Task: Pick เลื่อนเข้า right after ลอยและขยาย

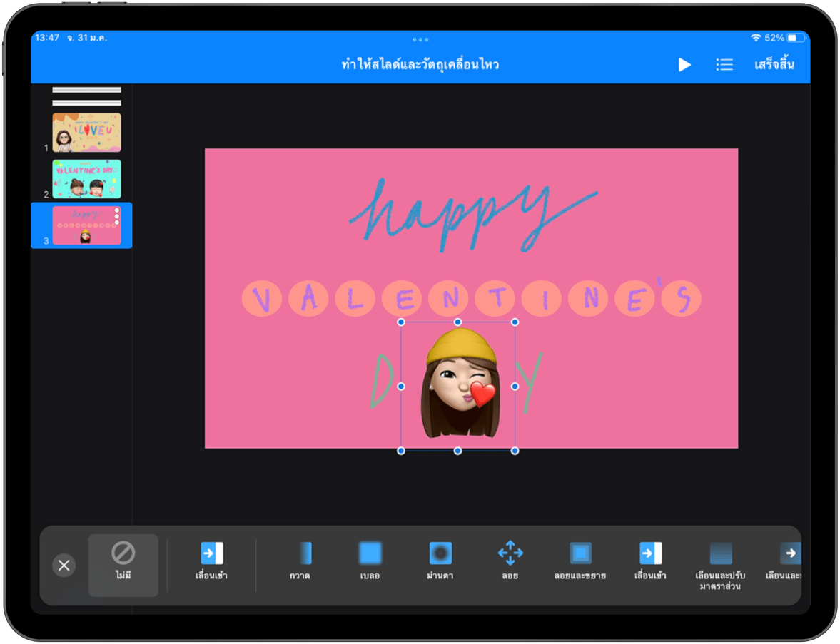Action: (x=650, y=561)
